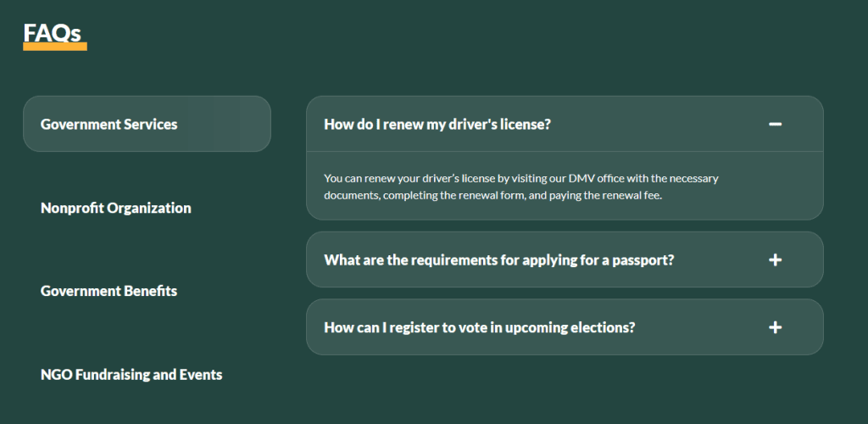
Task: Click the plus icon on the passport question
Action: click(775, 259)
